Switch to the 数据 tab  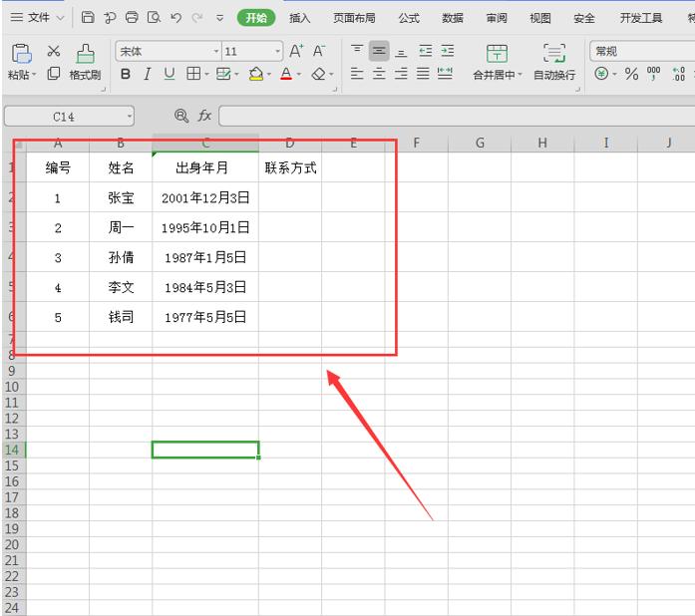click(453, 18)
